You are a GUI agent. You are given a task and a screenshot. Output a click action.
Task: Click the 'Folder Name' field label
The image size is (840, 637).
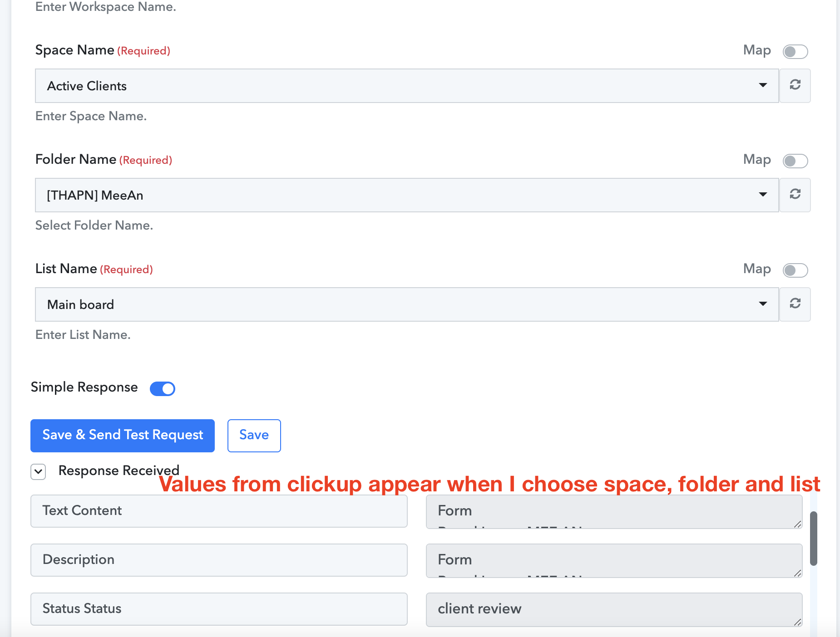76,159
